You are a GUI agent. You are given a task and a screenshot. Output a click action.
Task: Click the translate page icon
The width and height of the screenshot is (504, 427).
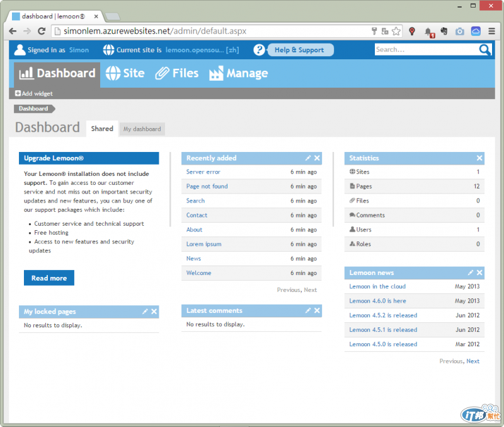click(x=385, y=31)
